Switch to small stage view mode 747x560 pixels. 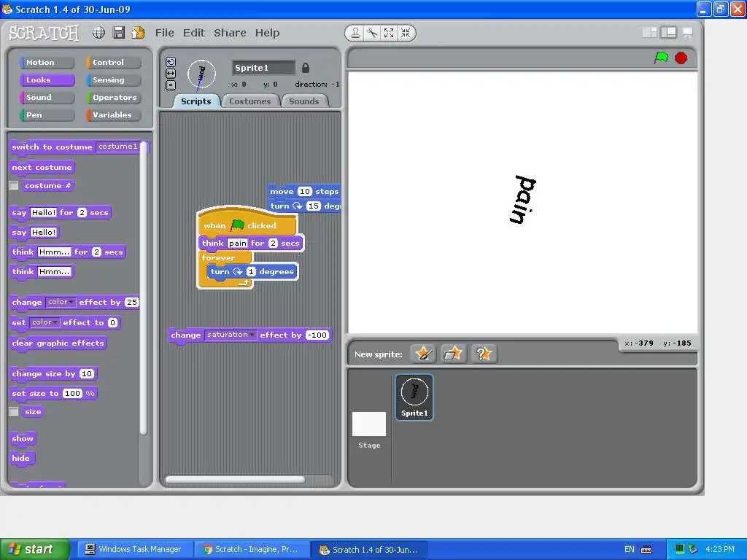[650, 32]
